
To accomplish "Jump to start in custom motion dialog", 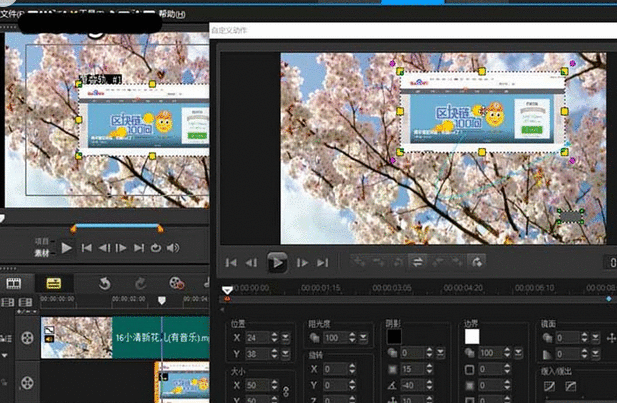I will tap(231, 262).
